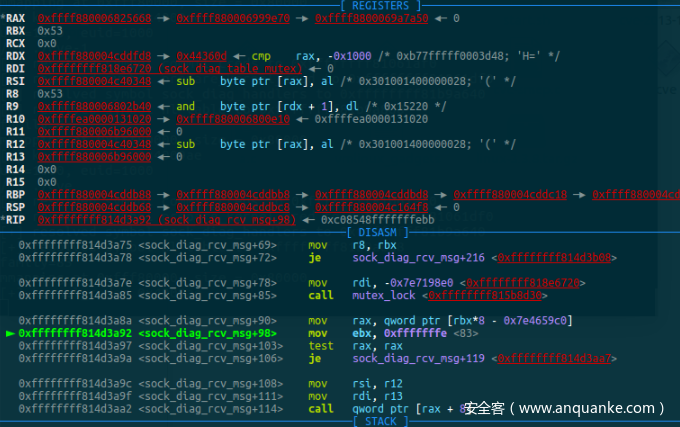The width and height of the screenshot is (680, 427).
Task: Click the green current-instruction arrow marker
Action: tap(11, 333)
